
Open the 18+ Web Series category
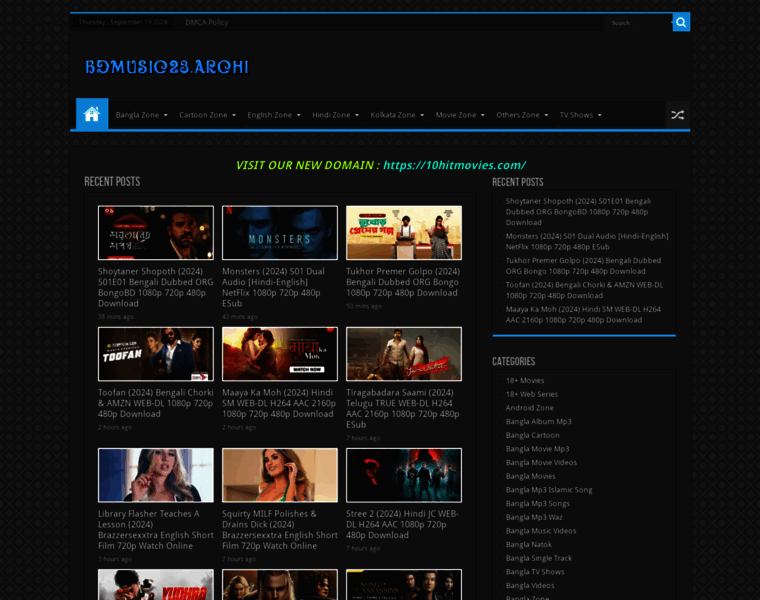click(532, 394)
